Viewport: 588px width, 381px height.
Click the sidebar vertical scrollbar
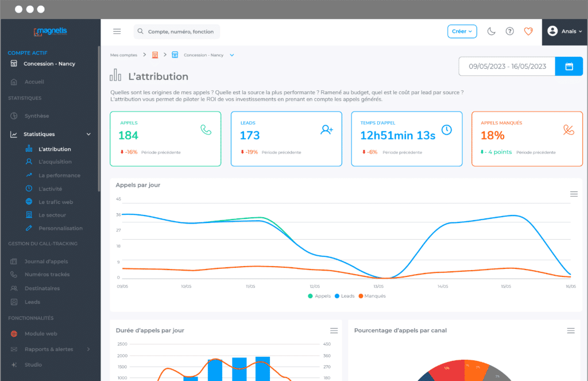[99, 119]
